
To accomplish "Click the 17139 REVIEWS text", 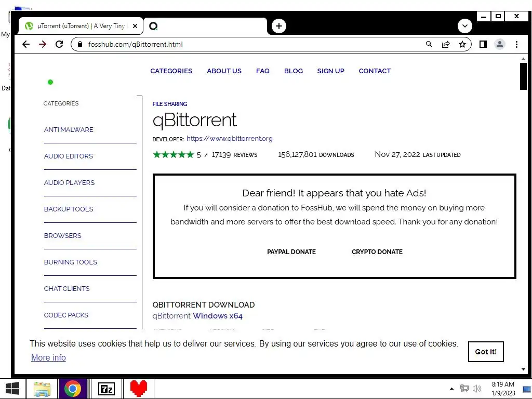I will (x=234, y=155).
